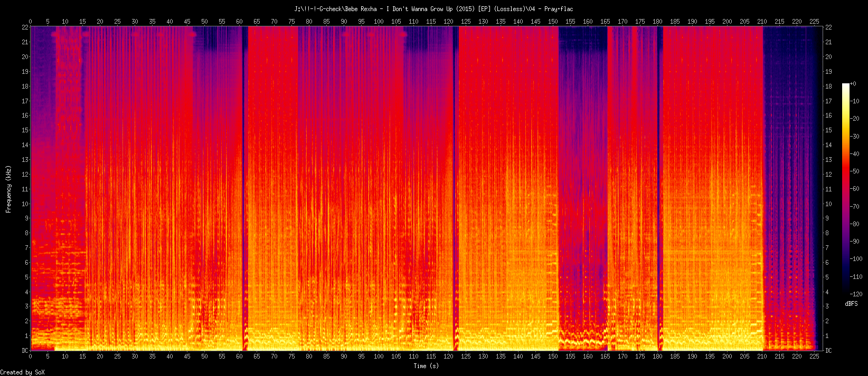Click the "Frequency (kHz)" axis label
This screenshot has width=868, height=376.
point(8,189)
